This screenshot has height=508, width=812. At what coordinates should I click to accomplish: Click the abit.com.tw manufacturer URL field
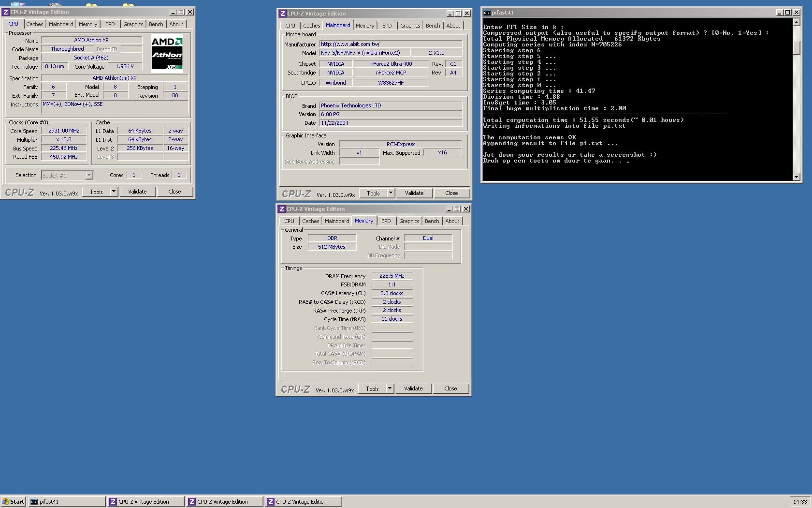coord(391,44)
